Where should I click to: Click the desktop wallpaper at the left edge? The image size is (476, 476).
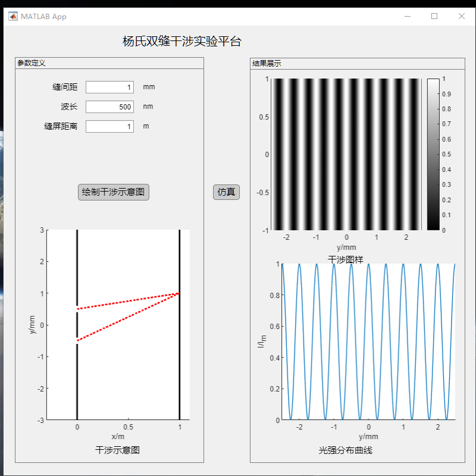[x=3, y=238]
